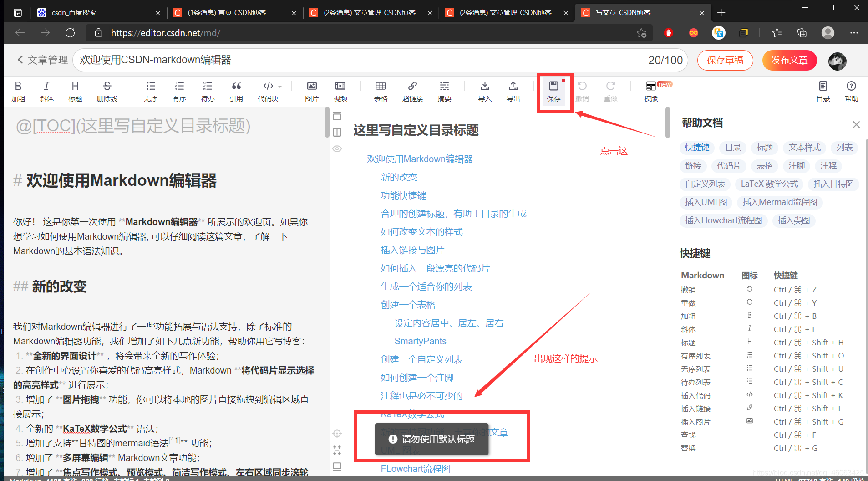Toggle fullscreen expand icon in divider

click(337, 450)
